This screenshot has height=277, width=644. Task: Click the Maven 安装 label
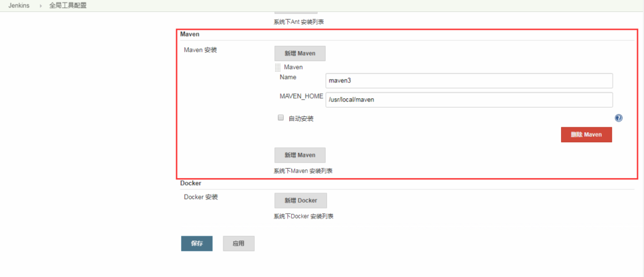point(200,50)
